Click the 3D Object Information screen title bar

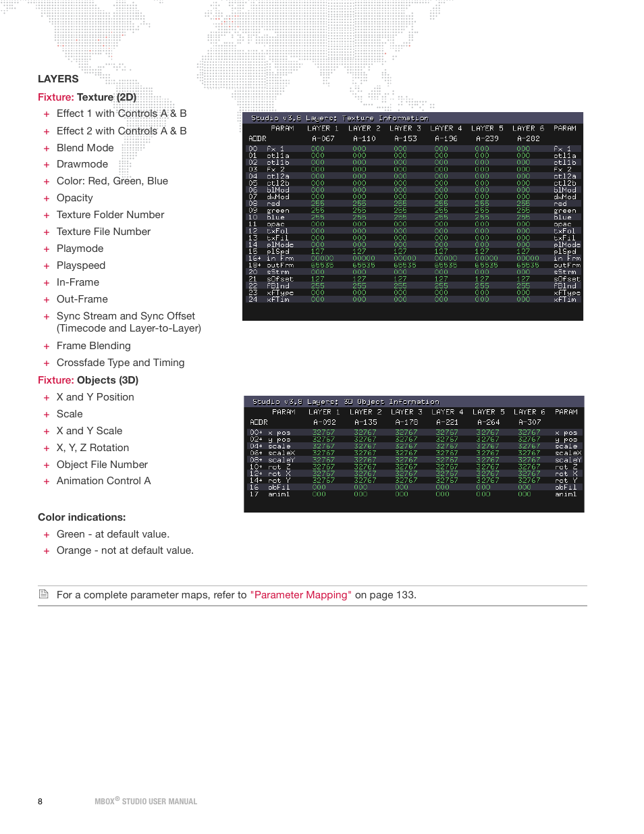(x=414, y=401)
